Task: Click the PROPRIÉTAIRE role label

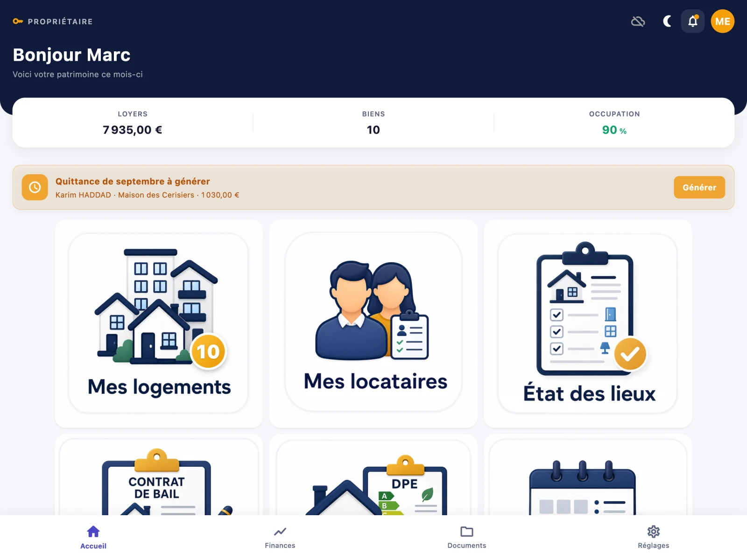Action: pos(60,21)
